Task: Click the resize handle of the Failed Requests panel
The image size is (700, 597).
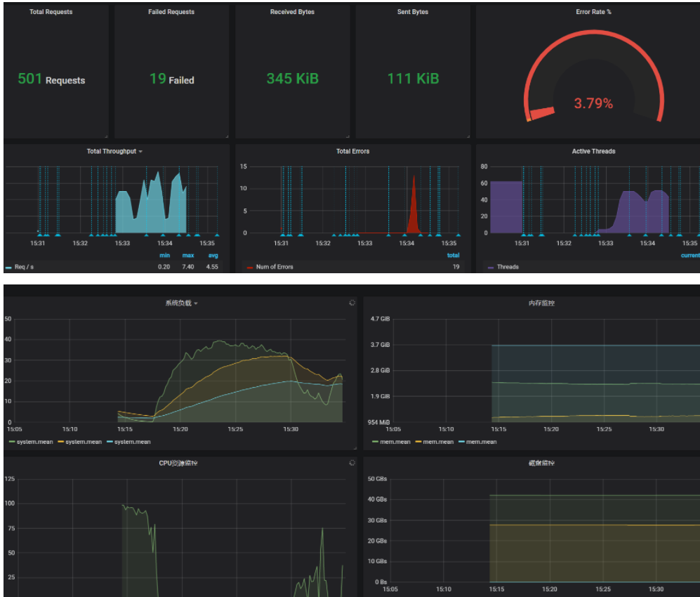Action: (x=227, y=136)
